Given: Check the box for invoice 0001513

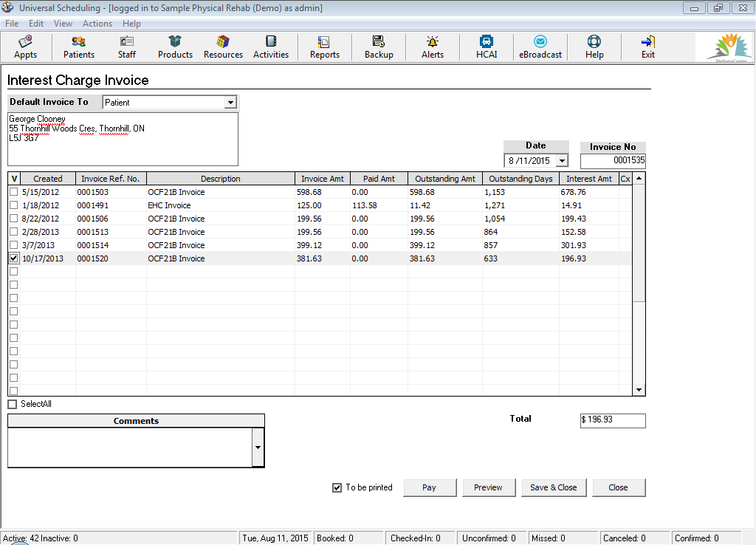Looking at the screenshot, I should pos(13,231).
